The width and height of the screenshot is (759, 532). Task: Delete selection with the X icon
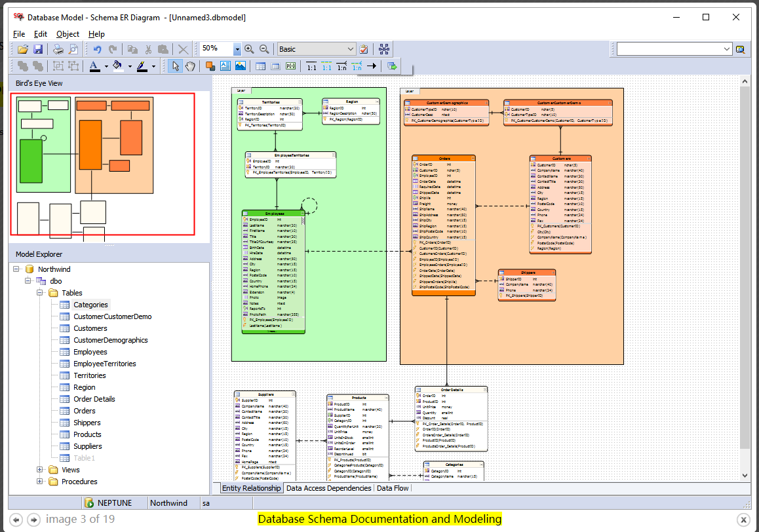click(x=183, y=49)
